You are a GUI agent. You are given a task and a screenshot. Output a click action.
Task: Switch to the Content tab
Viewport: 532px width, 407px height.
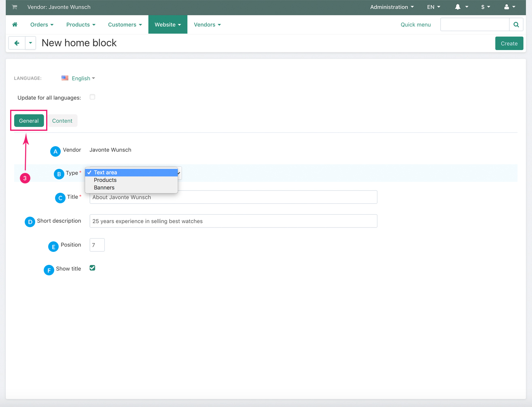[x=62, y=121]
